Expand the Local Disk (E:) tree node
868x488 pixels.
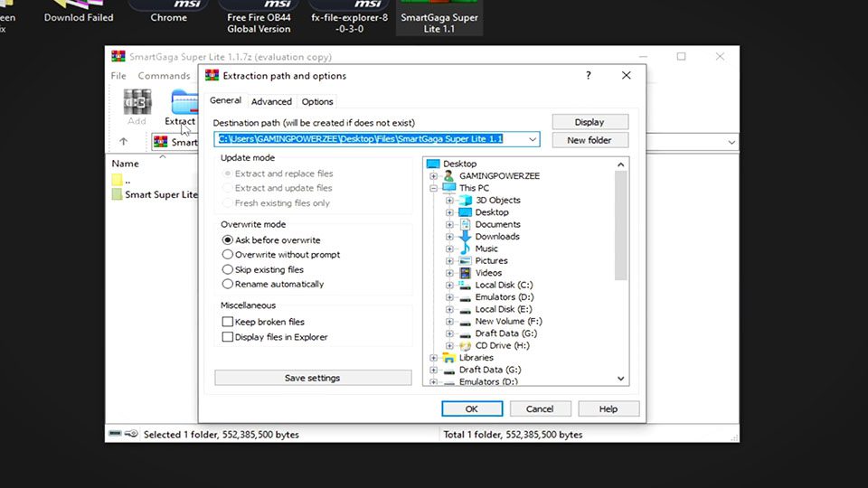click(449, 309)
